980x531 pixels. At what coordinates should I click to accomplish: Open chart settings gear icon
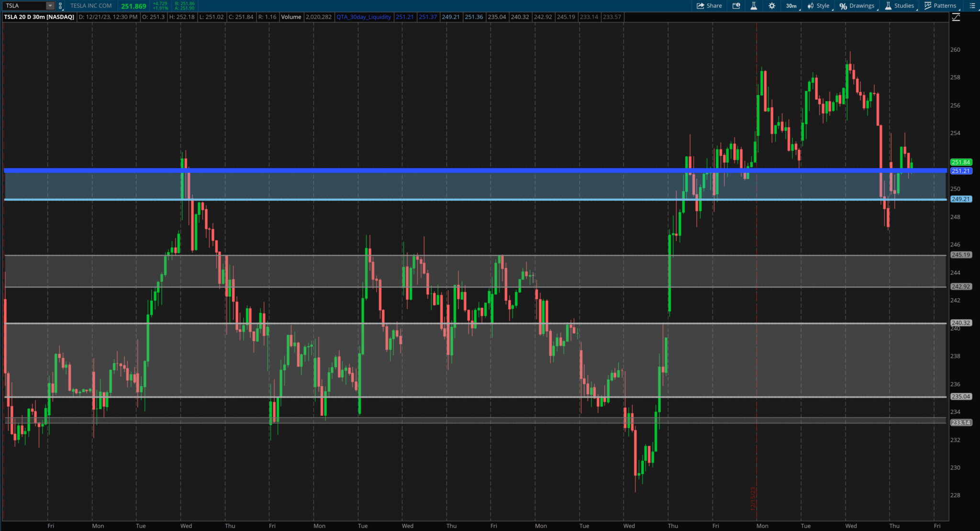tap(772, 6)
